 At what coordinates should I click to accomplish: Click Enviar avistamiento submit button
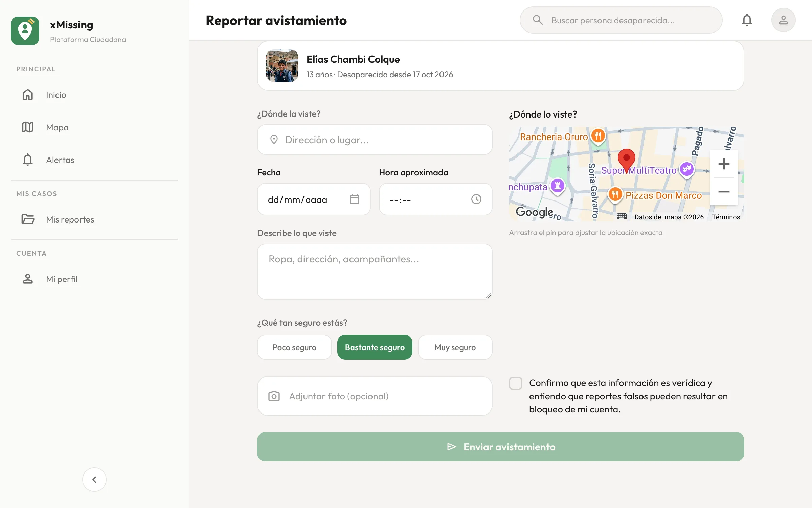[x=500, y=447]
